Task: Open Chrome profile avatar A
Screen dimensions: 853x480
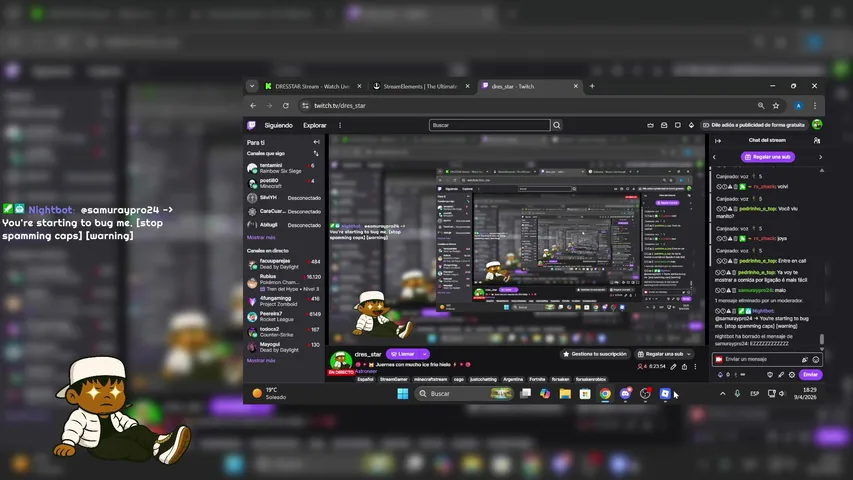Action: 799,106
